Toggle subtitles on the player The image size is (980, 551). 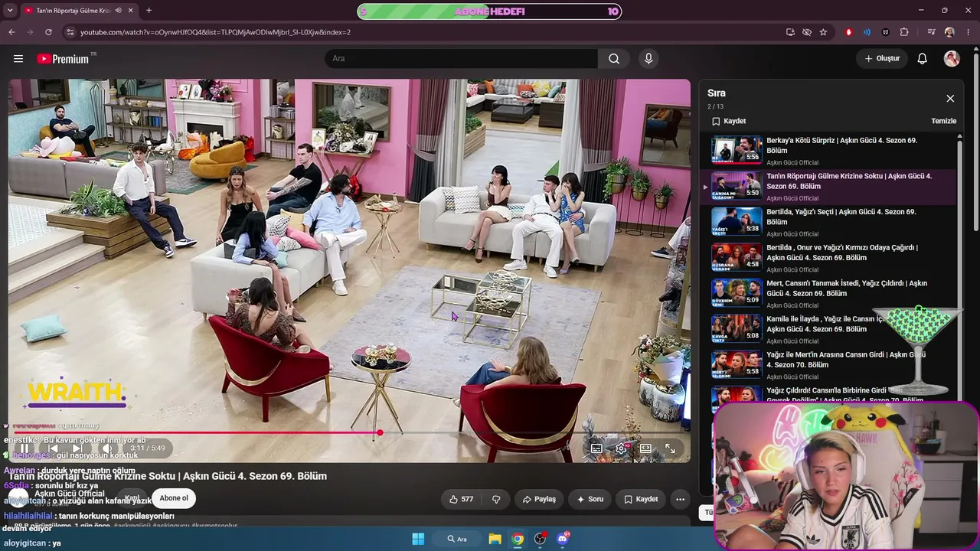pyautogui.click(x=596, y=448)
